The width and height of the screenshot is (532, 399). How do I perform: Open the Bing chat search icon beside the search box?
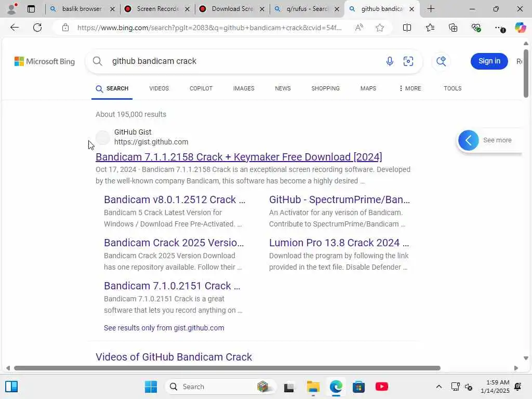tap(441, 61)
